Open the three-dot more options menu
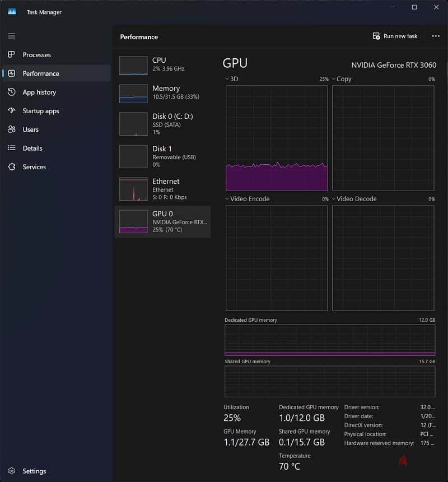Image resolution: width=448 pixels, height=482 pixels. coord(436,36)
